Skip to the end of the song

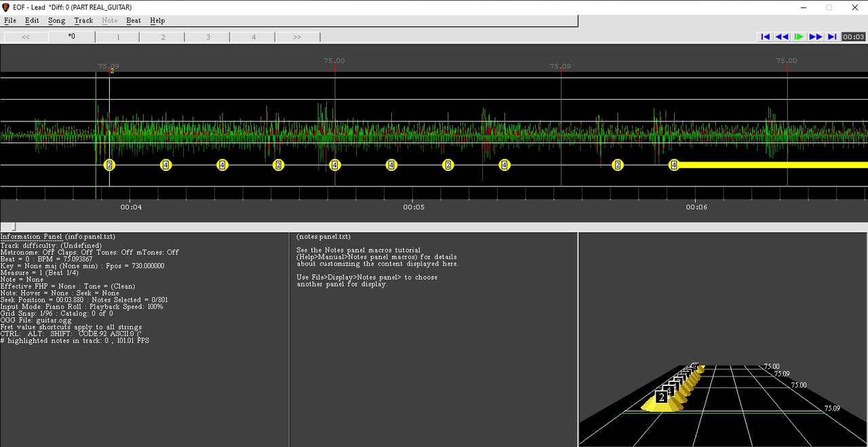point(831,37)
